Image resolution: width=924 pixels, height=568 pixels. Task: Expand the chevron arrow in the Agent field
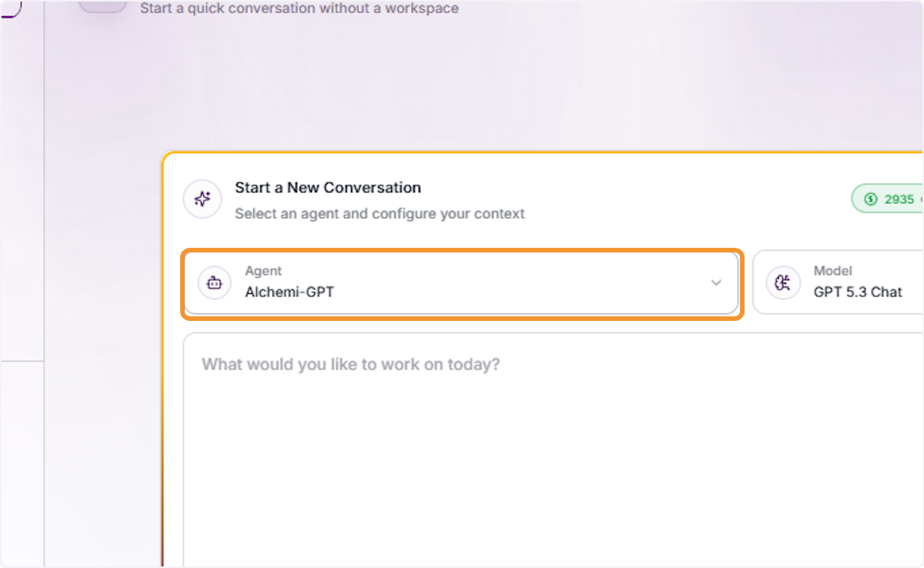point(716,282)
